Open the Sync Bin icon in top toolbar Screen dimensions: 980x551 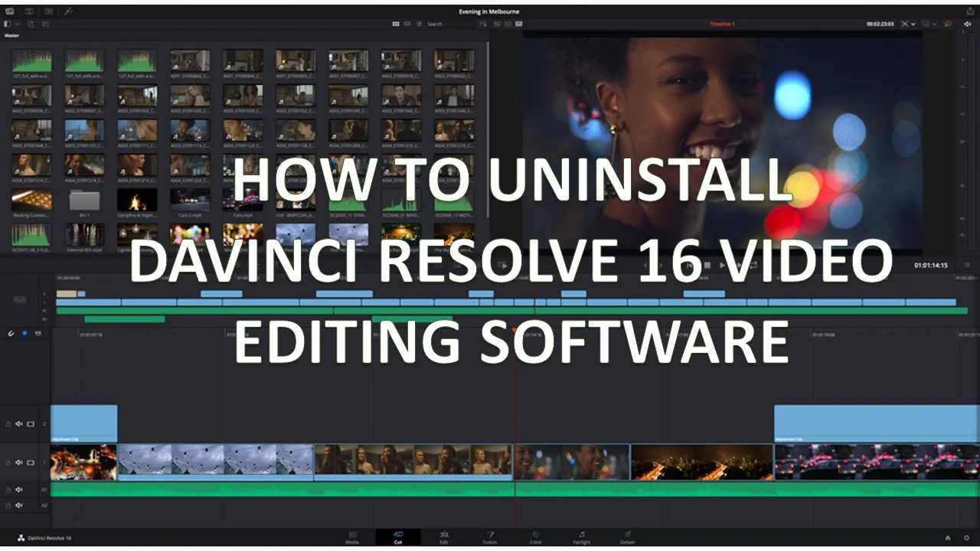(x=29, y=11)
